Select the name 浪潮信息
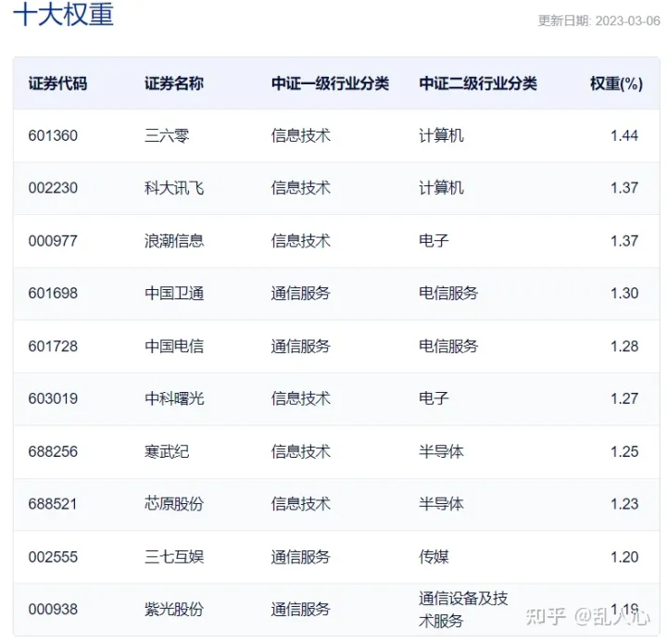Viewport: 667px width, 644px height. click(174, 241)
